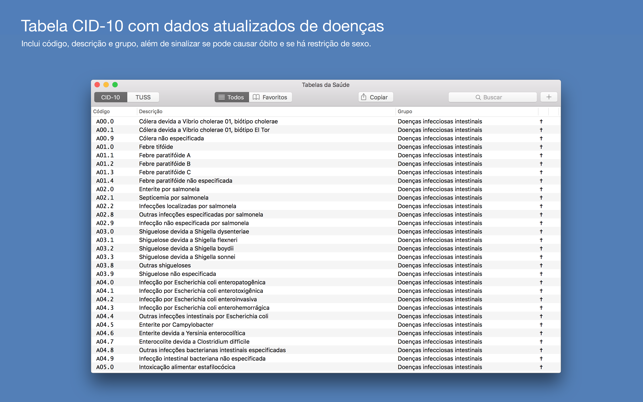Select row 'Outras infecções especificadas por salmonela'

pyautogui.click(x=326, y=215)
